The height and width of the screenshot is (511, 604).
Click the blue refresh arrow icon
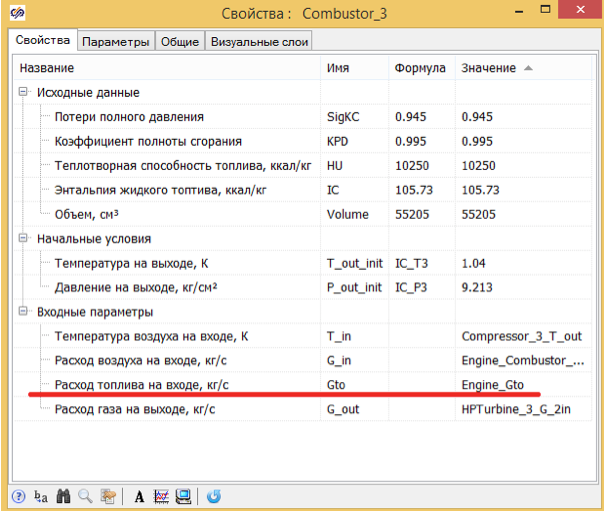point(214,496)
